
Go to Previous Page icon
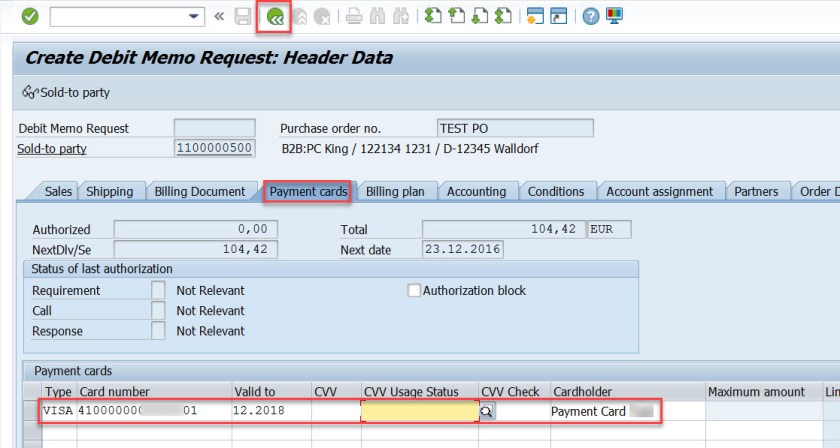[456, 16]
